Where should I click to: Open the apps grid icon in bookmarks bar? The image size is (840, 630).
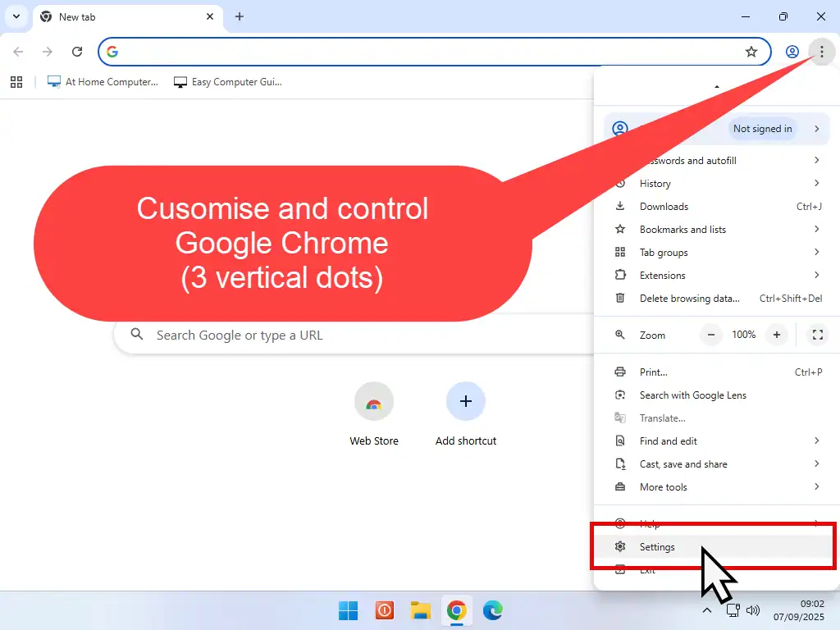pos(16,82)
